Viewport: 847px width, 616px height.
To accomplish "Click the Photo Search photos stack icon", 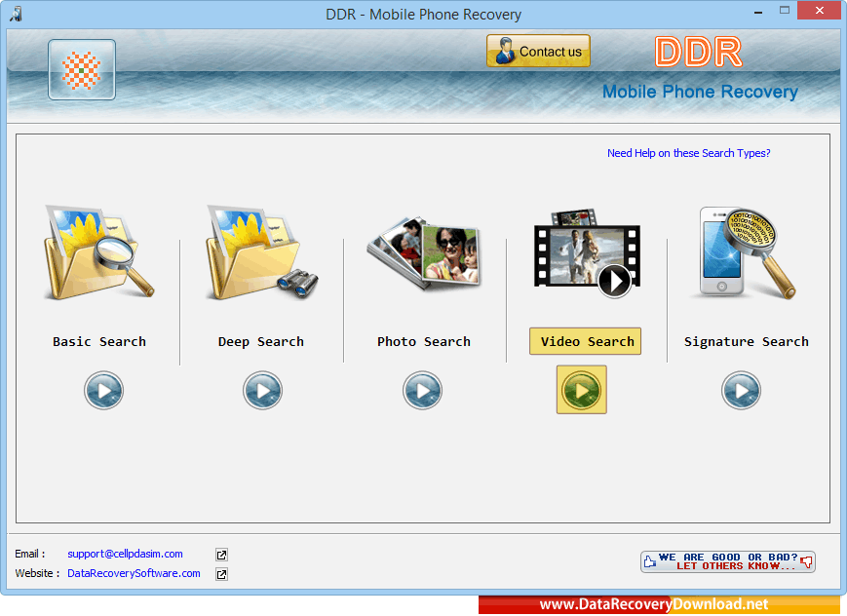I will tap(424, 252).
